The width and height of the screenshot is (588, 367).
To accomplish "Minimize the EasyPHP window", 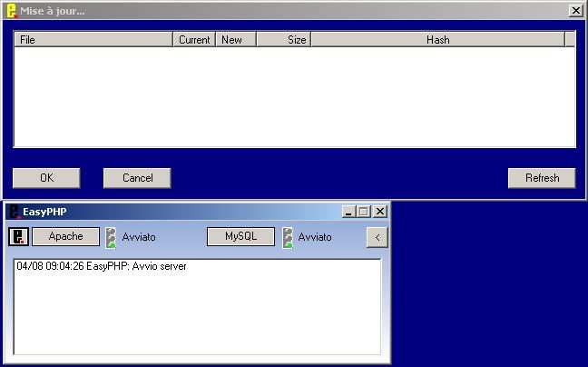I will pyautogui.click(x=348, y=212).
